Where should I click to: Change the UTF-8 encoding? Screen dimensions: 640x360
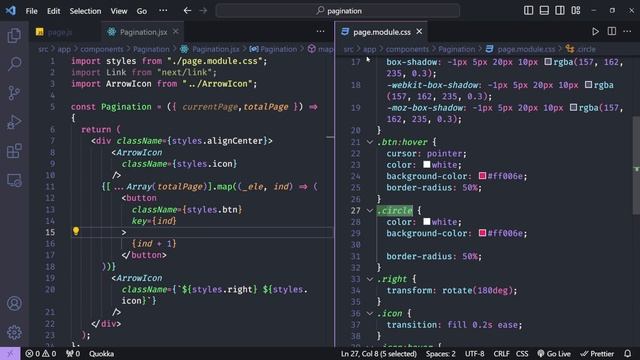[475, 353]
